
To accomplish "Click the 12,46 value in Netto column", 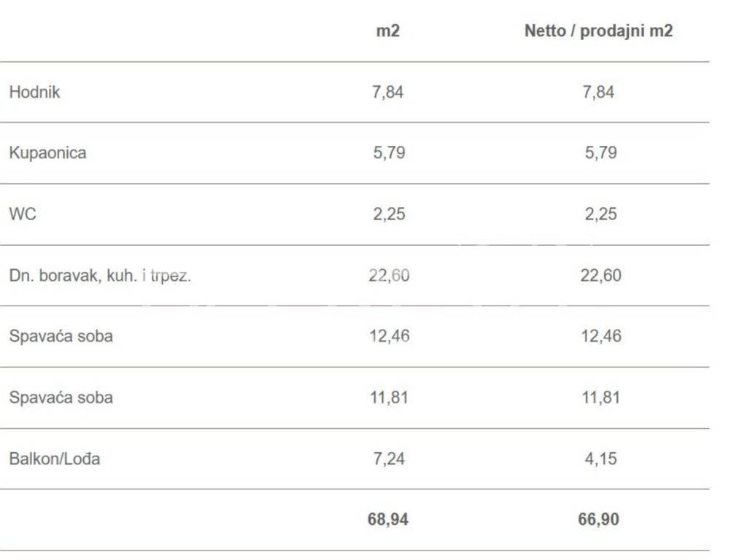I will (600, 336).
